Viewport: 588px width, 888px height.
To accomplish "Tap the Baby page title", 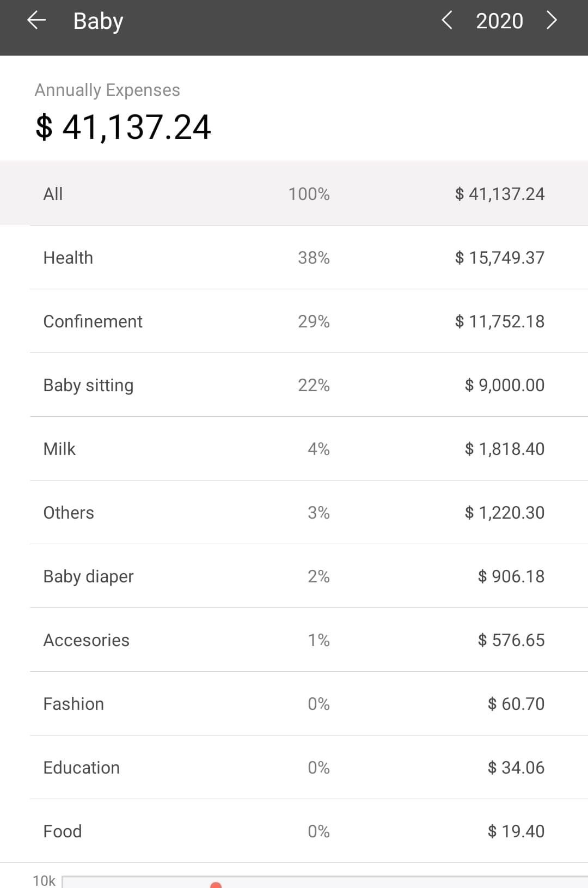I will point(98,21).
